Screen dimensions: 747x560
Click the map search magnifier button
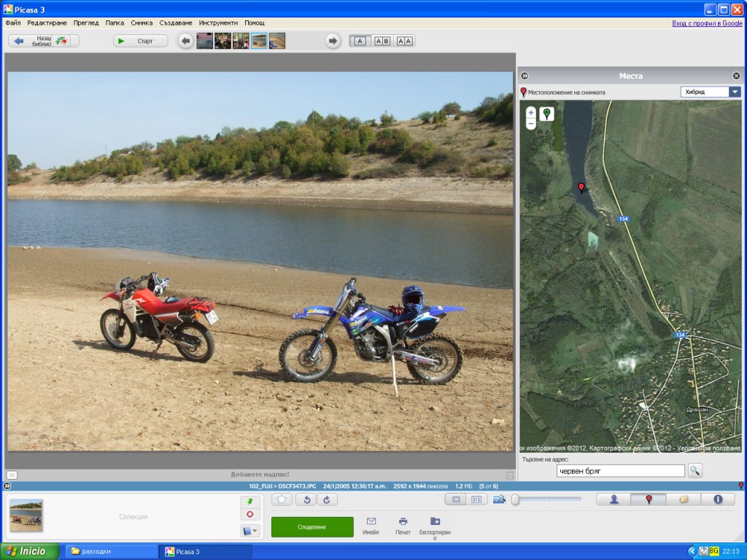point(695,471)
